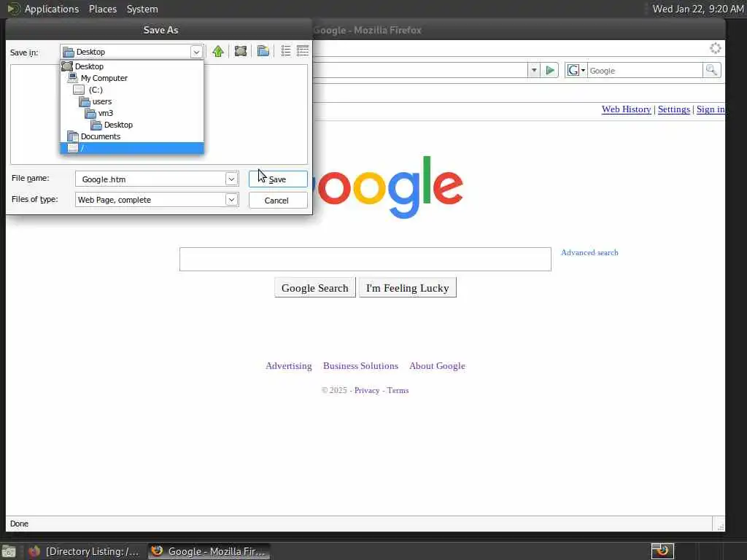Viewport: 747px width, 560px height.
Task: Click Advanced search link
Action: 589,252
